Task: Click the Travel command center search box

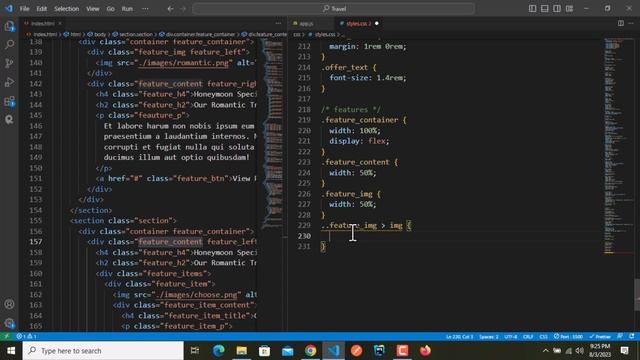Action: [x=334, y=9]
